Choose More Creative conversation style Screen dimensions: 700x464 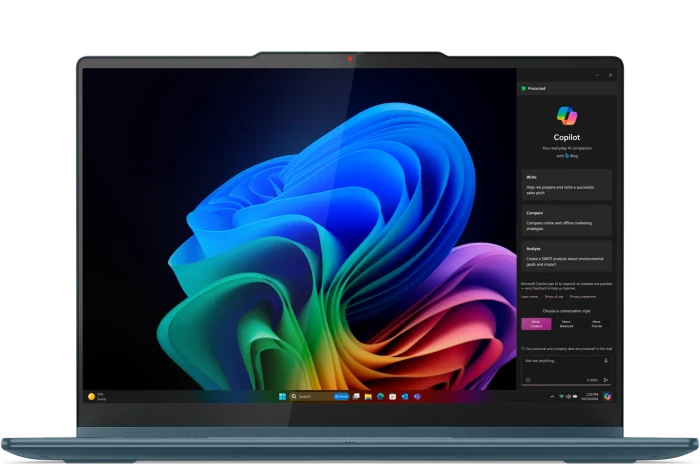[x=536, y=324]
